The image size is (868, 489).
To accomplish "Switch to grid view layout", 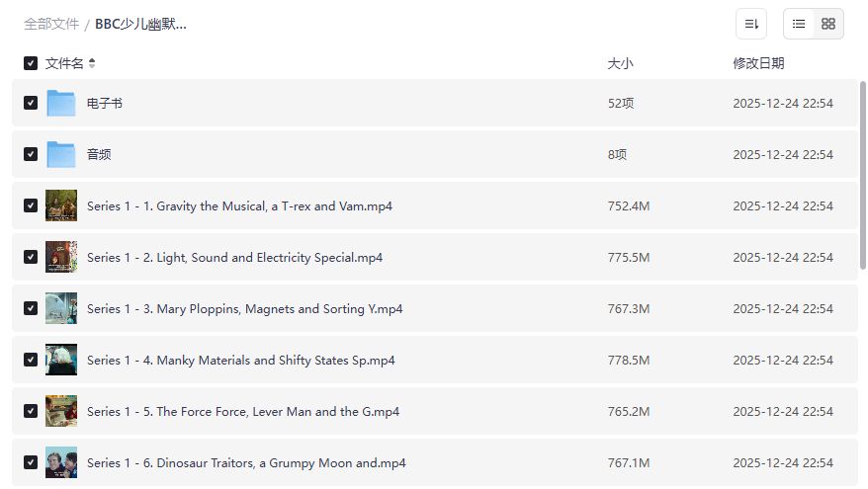I will (x=828, y=24).
